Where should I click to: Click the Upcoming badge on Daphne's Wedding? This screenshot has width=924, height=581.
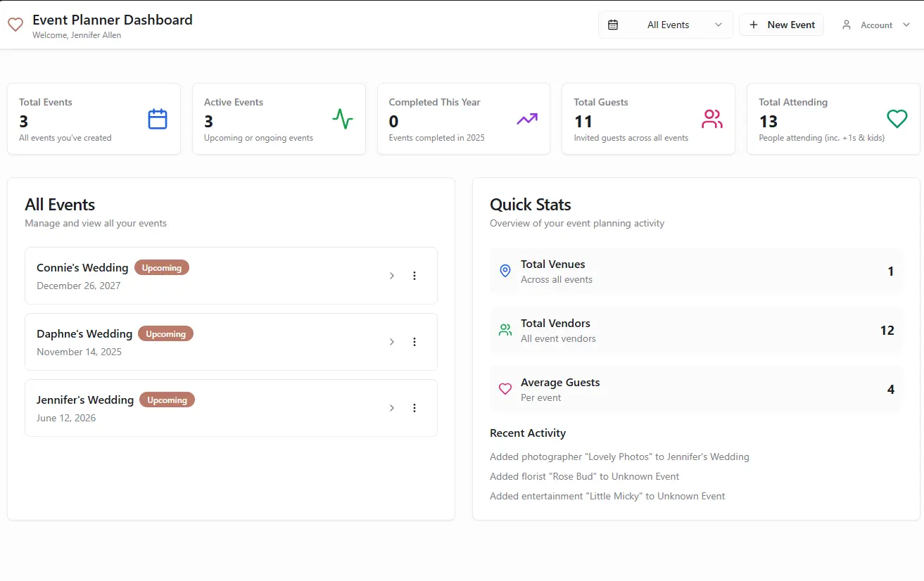165,334
